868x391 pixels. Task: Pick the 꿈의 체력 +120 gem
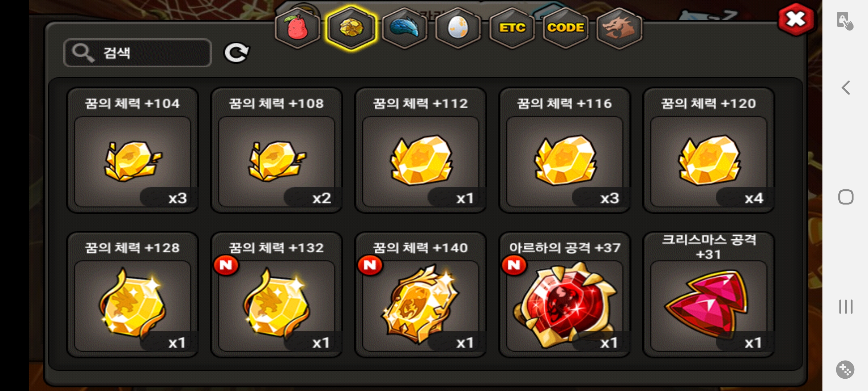point(709,150)
